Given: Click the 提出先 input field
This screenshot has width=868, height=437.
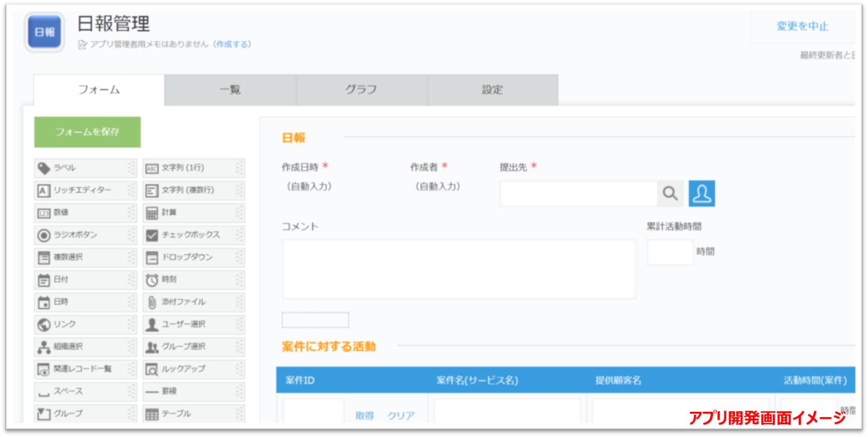Looking at the screenshot, I should click(579, 194).
